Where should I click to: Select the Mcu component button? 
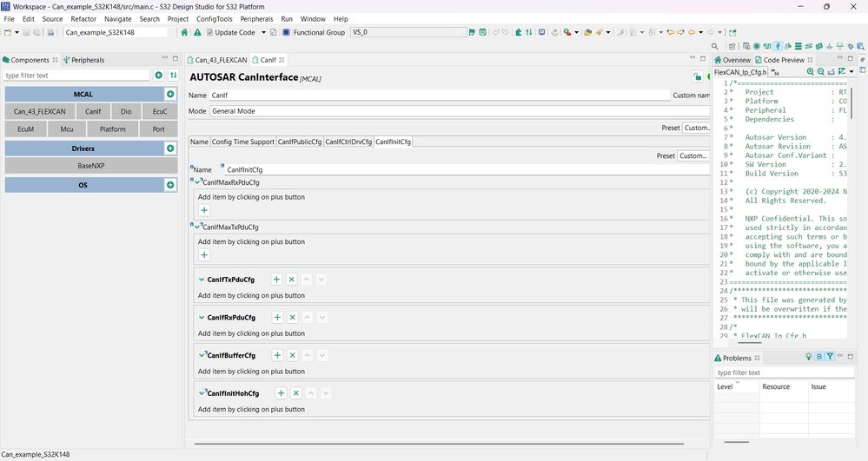(x=67, y=129)
